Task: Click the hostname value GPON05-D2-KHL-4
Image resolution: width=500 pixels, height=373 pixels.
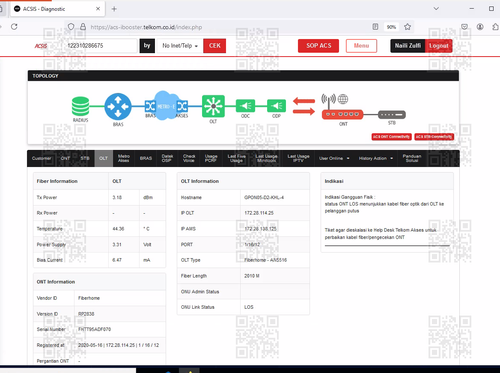Action: [x=264, y=197]
